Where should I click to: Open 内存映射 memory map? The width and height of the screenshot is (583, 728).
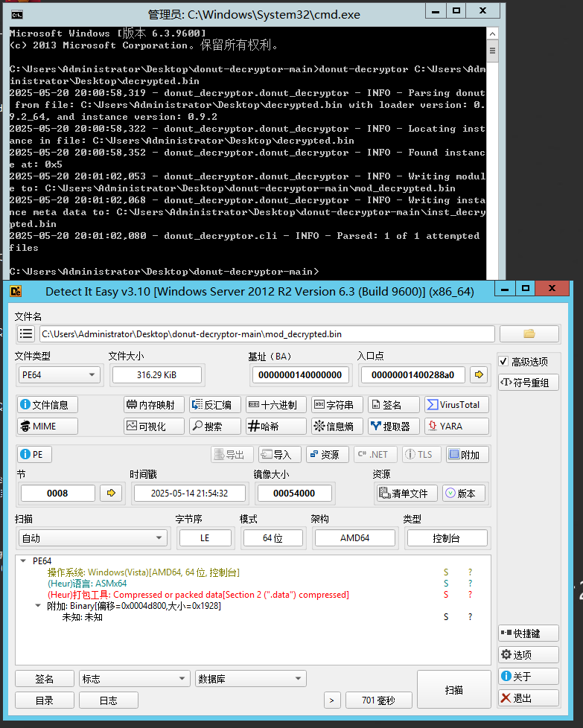[154, 405]
